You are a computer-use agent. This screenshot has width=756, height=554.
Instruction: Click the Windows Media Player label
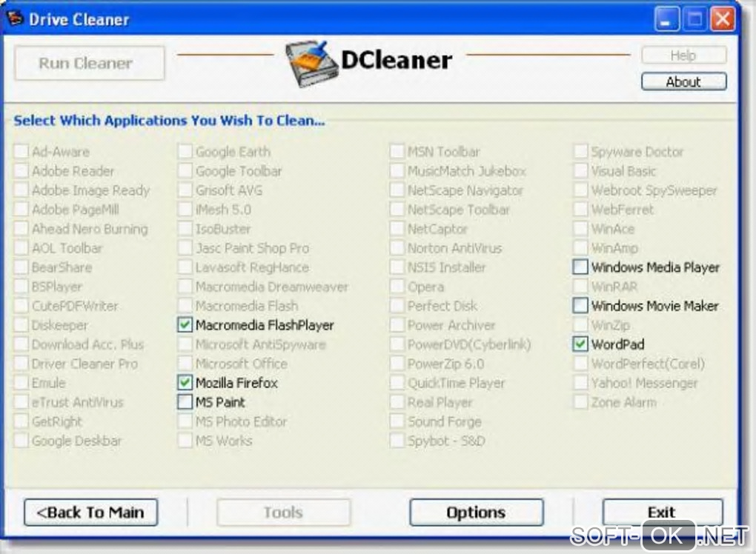tap(655, 267)
